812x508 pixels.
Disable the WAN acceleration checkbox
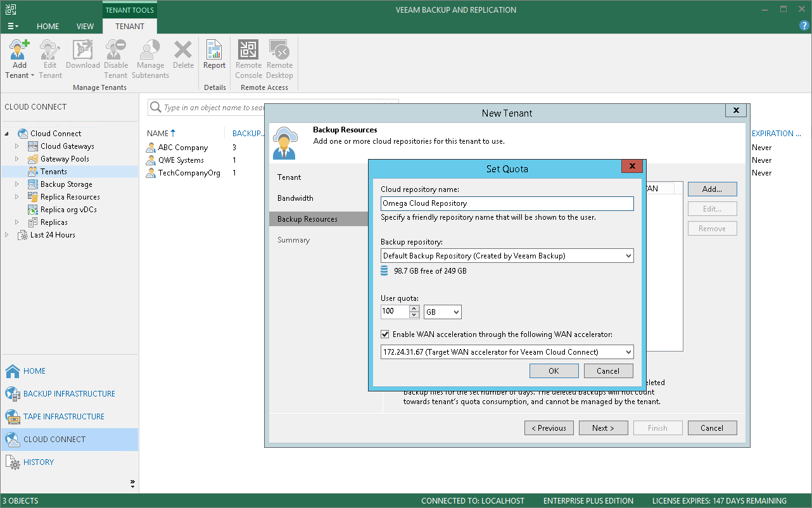coord(385,334)
